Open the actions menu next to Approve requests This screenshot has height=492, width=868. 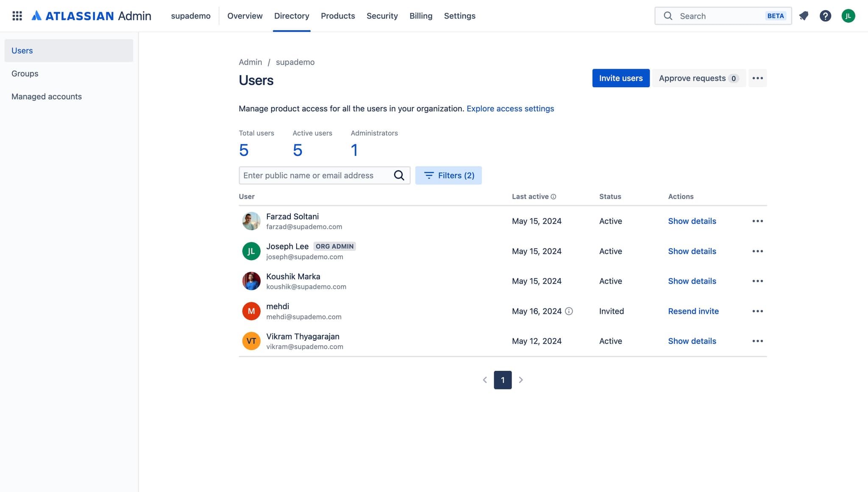[757, 78]
